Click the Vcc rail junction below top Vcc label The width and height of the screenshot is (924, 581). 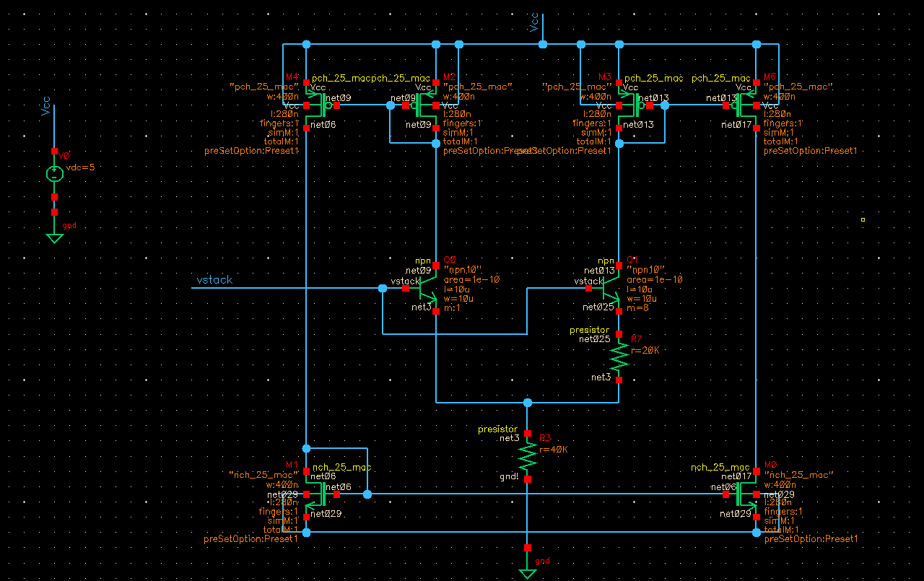click(543, 45)
